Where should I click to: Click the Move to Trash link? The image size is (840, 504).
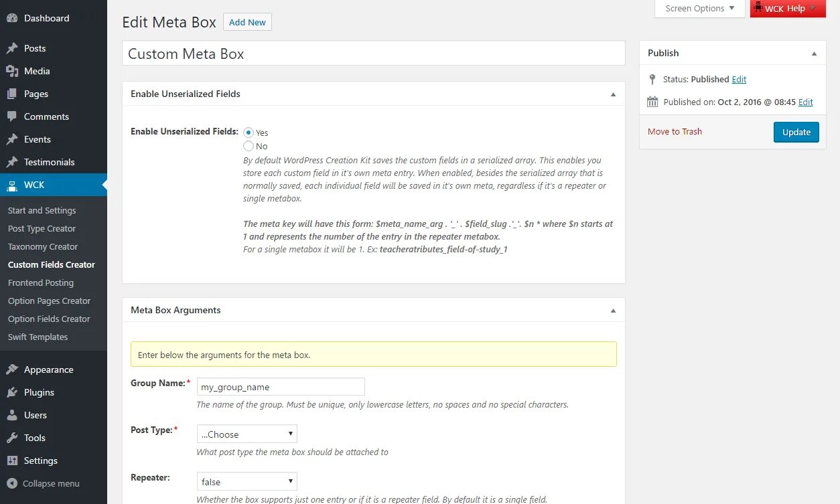pyautogui.click(x=675, y=131)
